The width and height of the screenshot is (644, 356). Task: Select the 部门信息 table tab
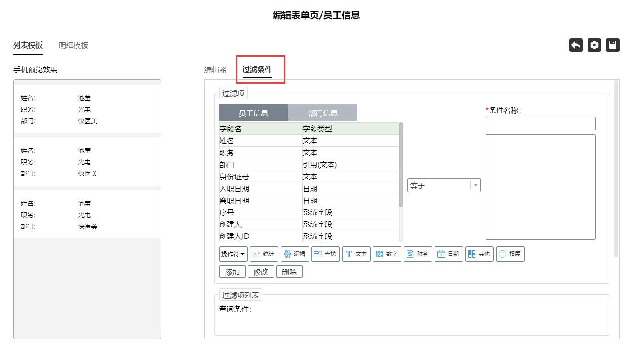point(323,113)
